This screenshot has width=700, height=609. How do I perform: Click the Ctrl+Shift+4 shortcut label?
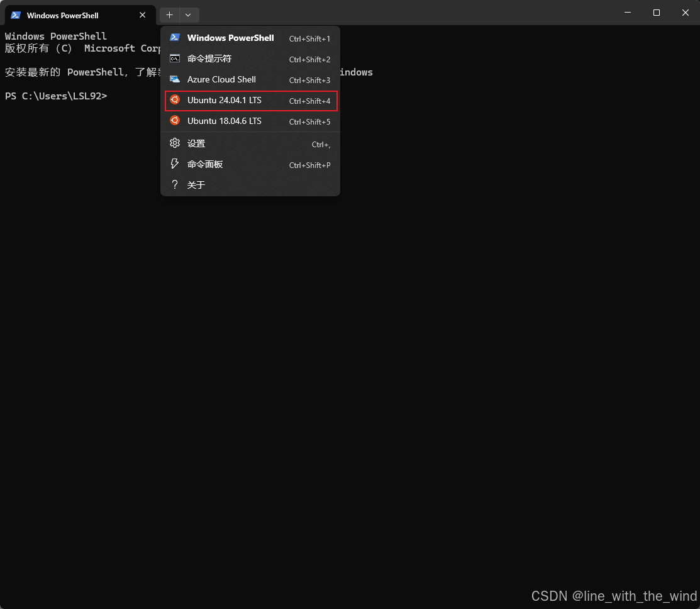pos(309,101)
